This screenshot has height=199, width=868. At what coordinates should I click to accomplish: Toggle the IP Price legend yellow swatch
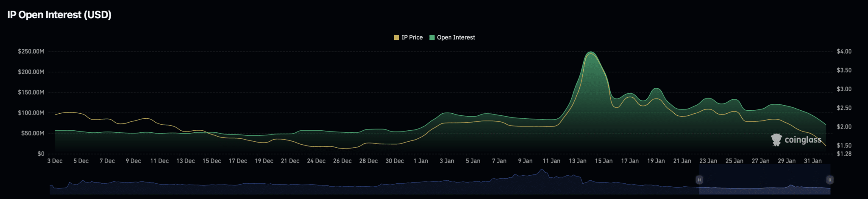click(x=396, y=37)
